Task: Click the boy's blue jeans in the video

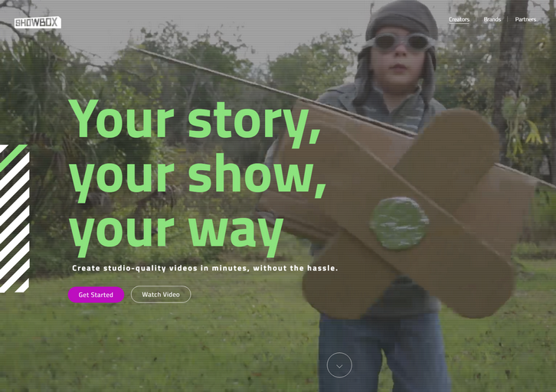Action: (x=384, y=353)
